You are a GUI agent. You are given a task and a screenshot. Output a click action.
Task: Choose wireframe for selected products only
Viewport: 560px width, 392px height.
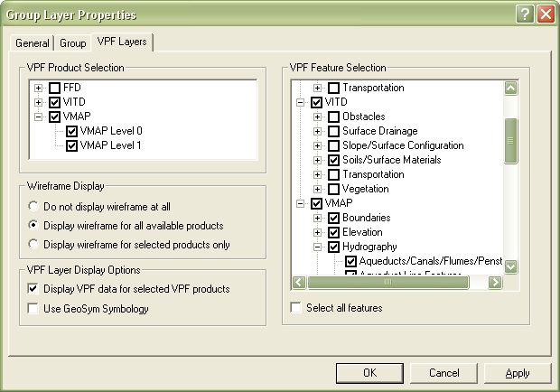point(33,244)
